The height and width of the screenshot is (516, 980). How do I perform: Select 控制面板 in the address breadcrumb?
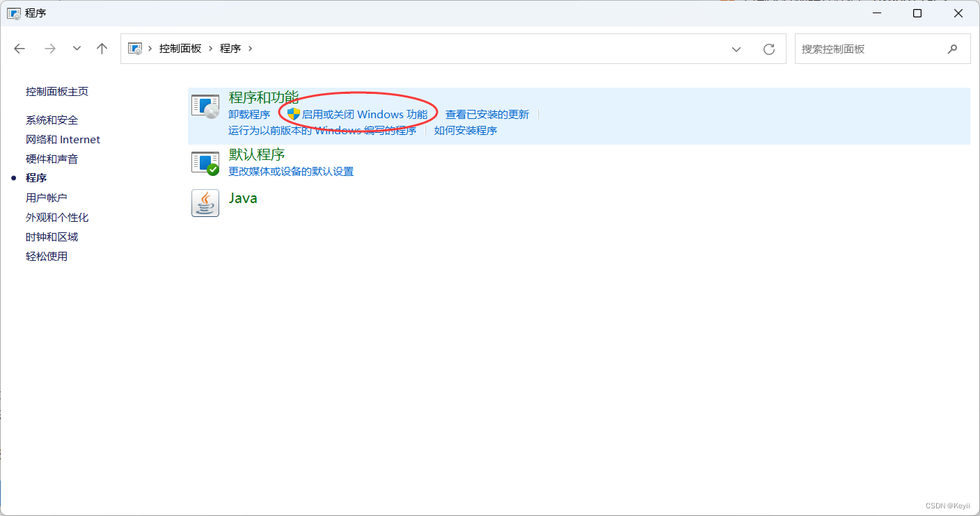[x=180, y=49]
